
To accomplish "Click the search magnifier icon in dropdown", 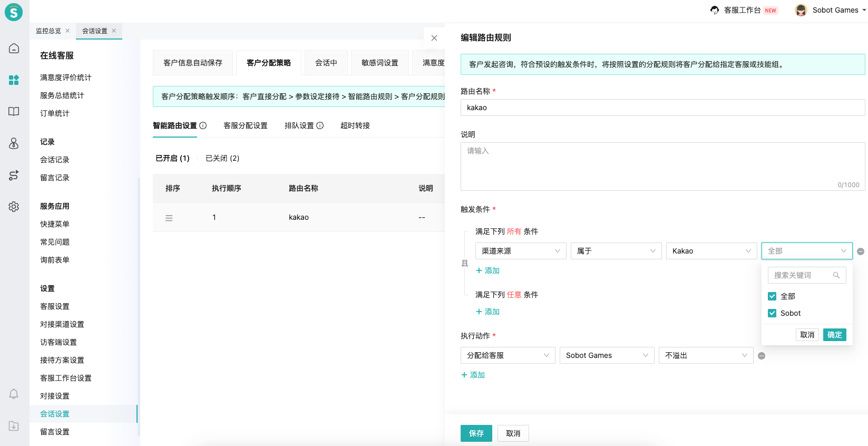I will tap(836, 275).
